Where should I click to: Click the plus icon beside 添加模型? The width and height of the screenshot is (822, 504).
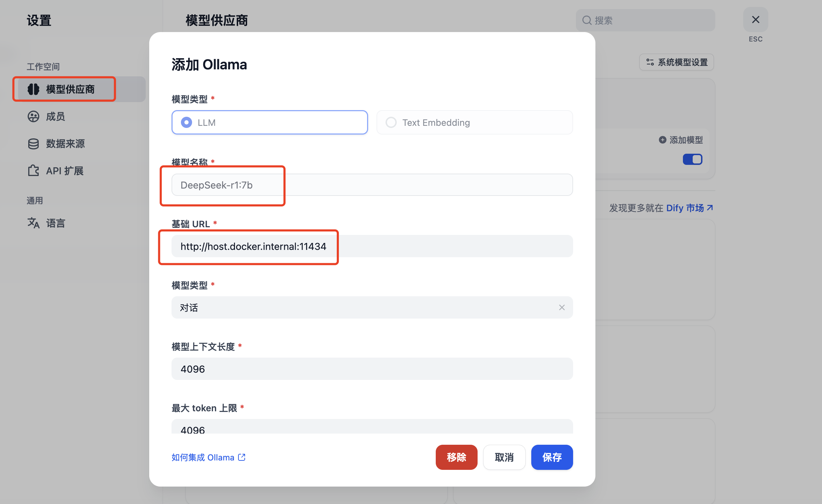tap(662, 140)
